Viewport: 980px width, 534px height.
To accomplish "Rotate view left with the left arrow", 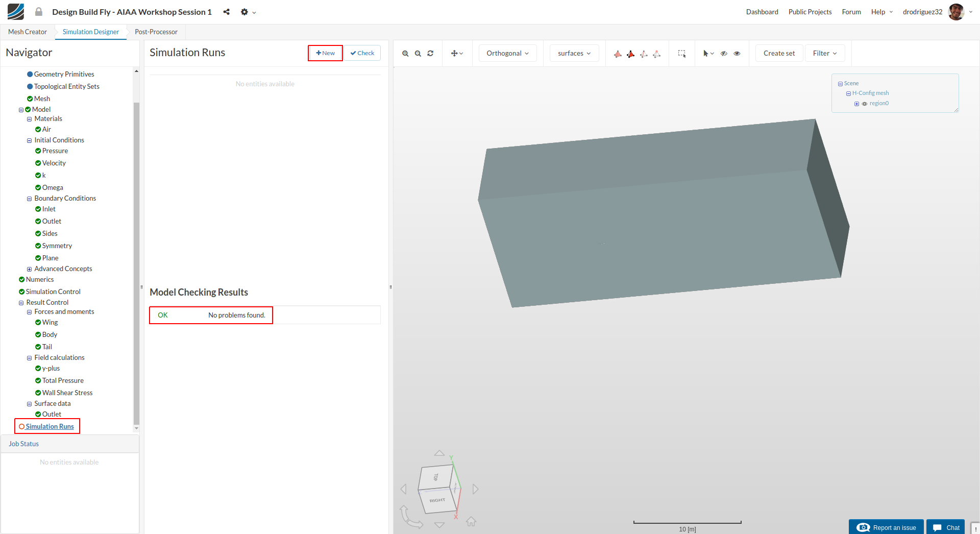I will point(404,489).
